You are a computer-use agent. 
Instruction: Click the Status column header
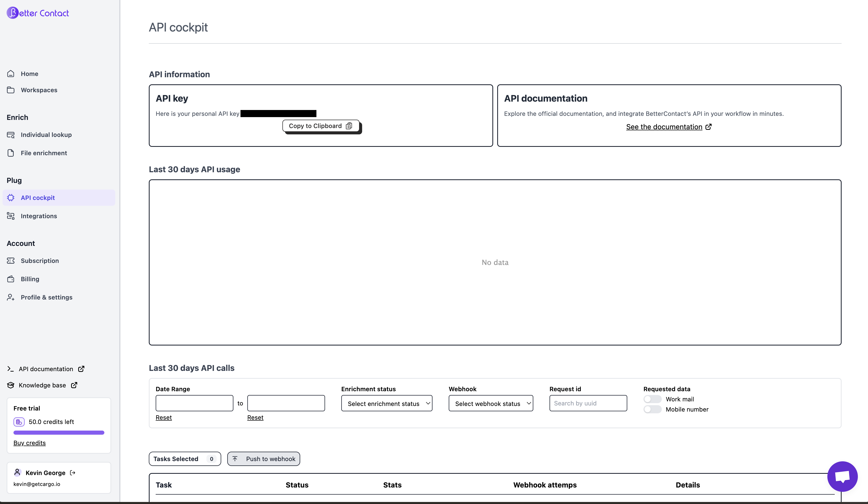click(x=297, y=485)
